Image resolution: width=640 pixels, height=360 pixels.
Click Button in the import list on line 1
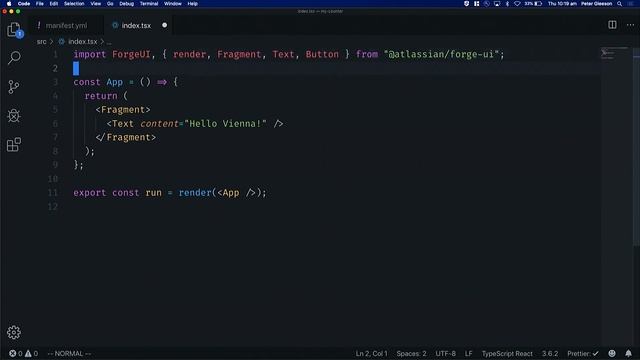point(322,54)
